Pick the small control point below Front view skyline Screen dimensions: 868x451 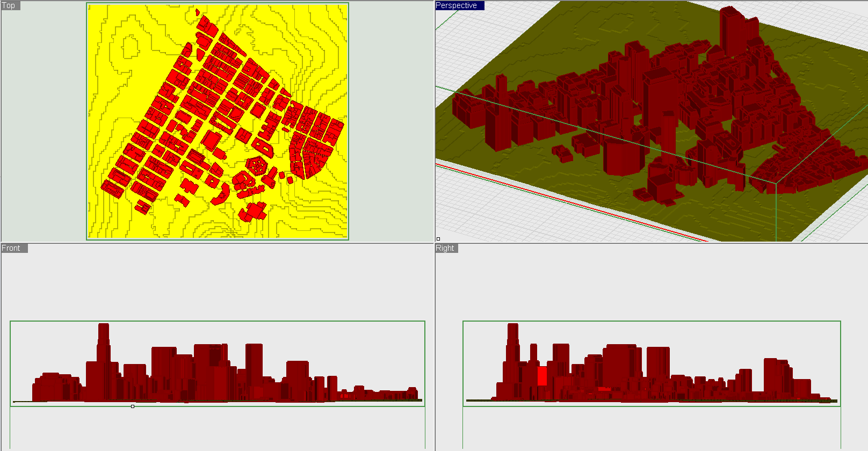coord(133,406)
